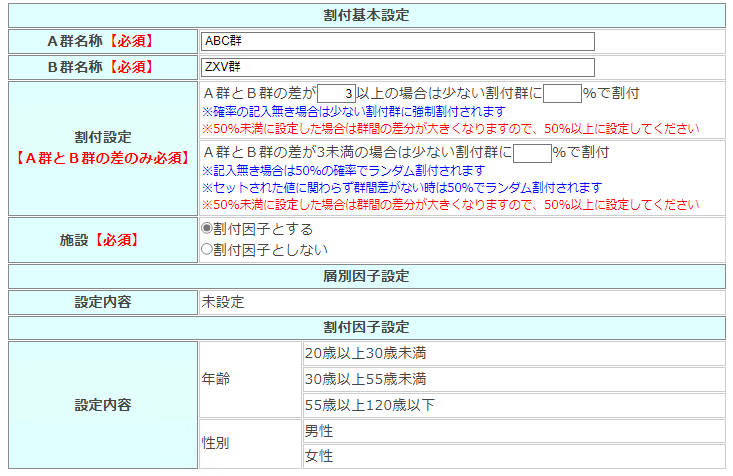This screenshot has height=476, width=733.
Task: Focus the group difference field showing 3
Action: point(337,94)
